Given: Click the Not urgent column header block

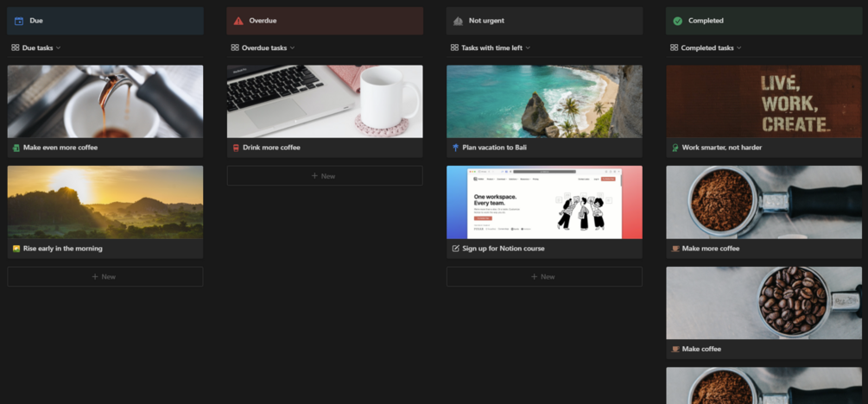Looking at the screenshot, I should (544, 21).
